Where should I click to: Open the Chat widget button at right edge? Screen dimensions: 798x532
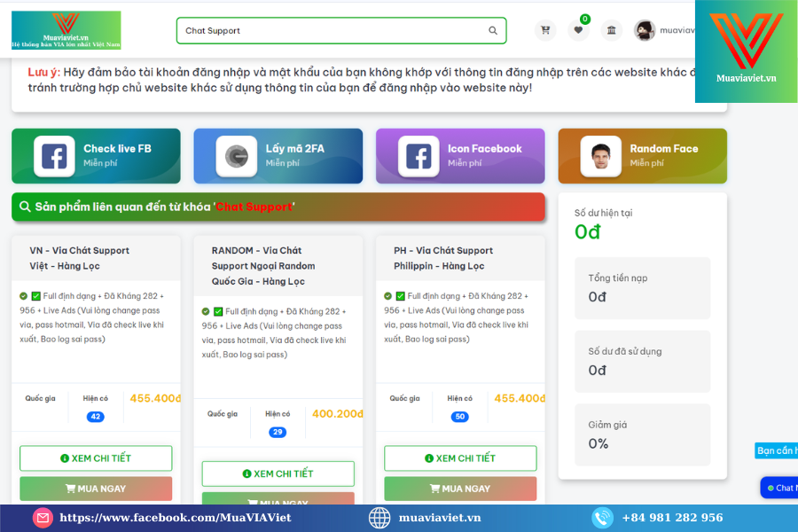point(779,488)
